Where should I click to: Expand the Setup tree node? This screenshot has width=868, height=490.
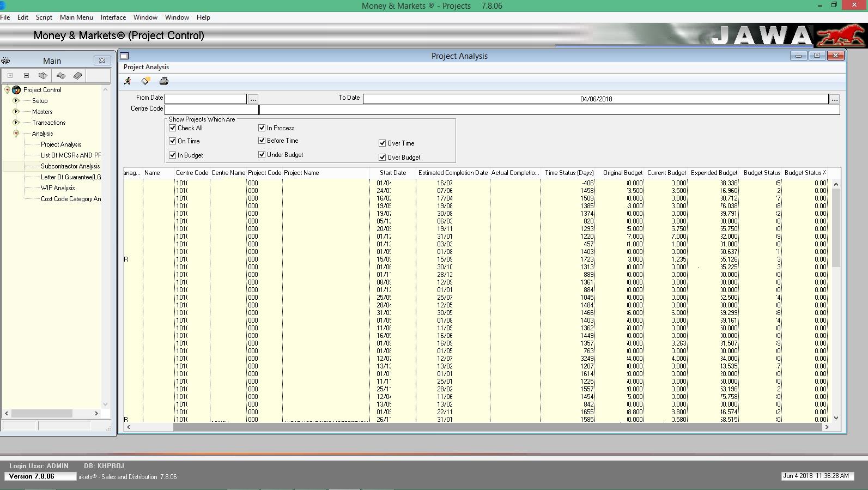(16, 101)
